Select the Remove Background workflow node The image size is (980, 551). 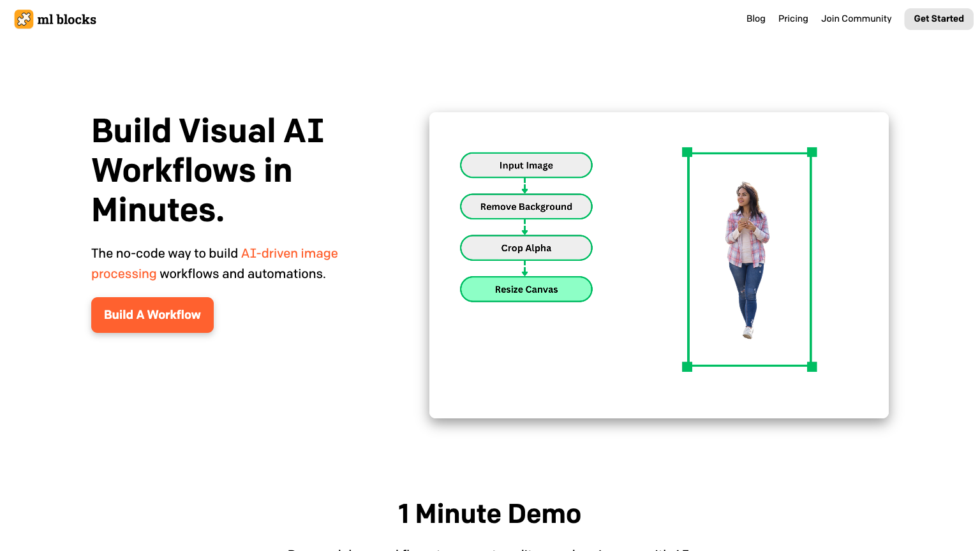526,207
